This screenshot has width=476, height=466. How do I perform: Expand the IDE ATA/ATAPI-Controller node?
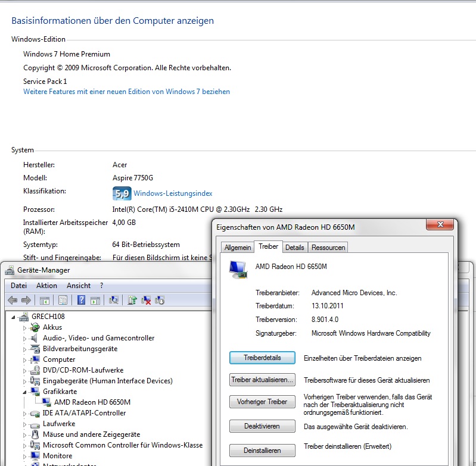coord(24,414)
